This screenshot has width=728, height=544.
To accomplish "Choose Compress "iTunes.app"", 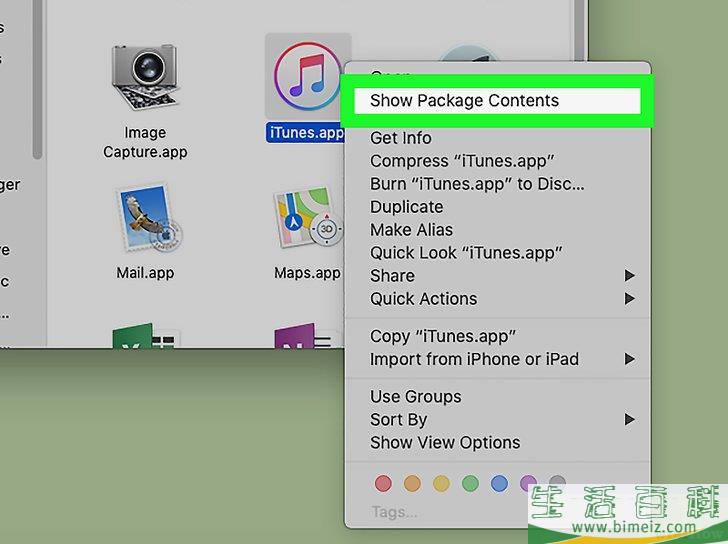I will click(x=497, y=161).
